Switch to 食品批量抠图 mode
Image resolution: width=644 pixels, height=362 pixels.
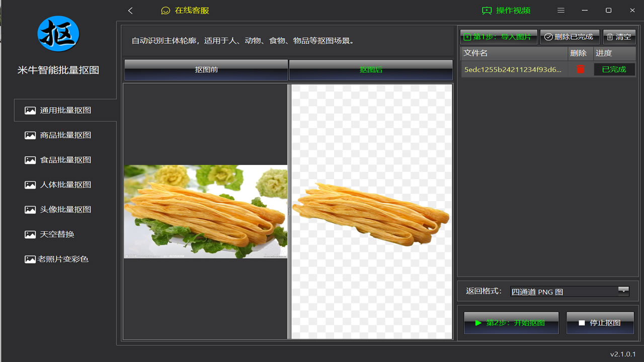tap(65, 160)
